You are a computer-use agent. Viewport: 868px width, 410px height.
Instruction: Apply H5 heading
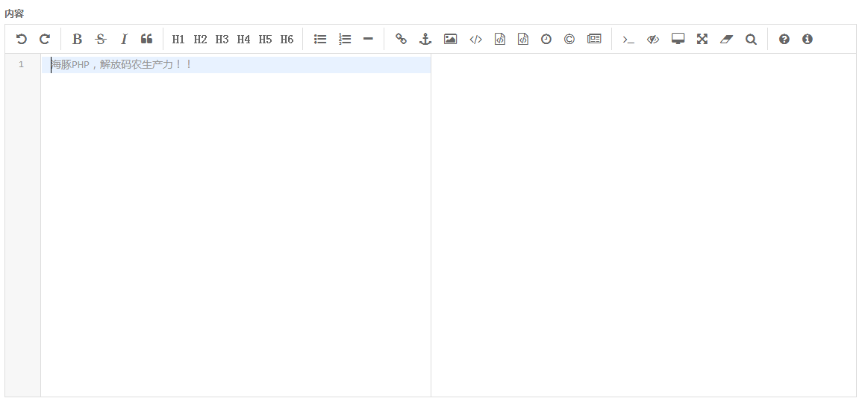[265, 39]
